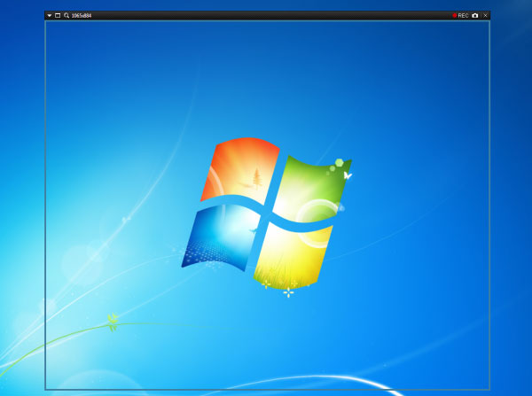This screenshot has height=396, width=532.
Task: Click the bottom edge of capture frame
Action: tap(266, 390)
